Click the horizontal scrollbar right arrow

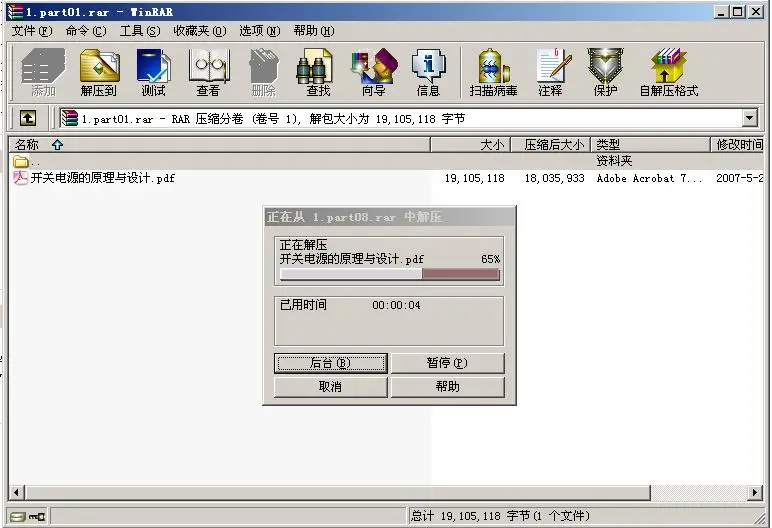[x=755, y=492]
